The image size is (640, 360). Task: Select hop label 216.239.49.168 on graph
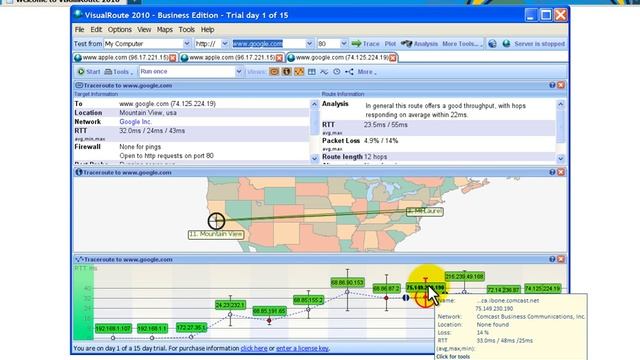pyautogui.click(x=464, y=277)
